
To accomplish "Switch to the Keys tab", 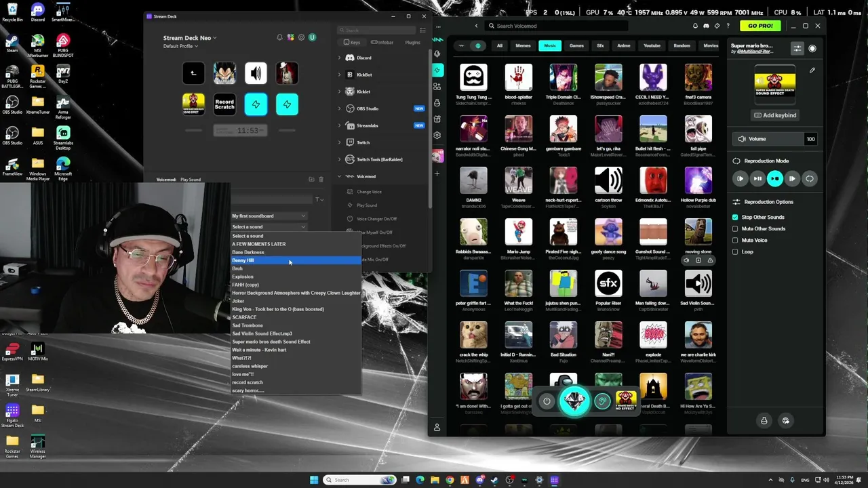I will click(x=352, y=43).
